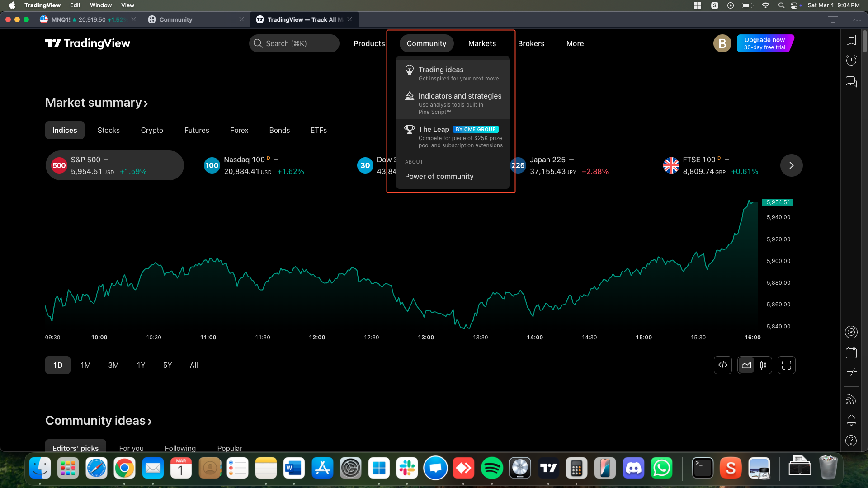Open the Ideas chart-line sidebar icon
The width and height of the screenshot is (868, 488).
tap(851, 373)
